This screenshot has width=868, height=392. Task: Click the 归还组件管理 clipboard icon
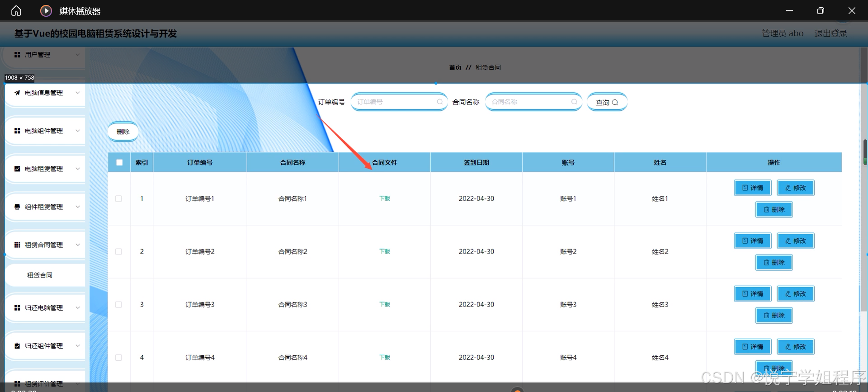[x=17, y=345]
